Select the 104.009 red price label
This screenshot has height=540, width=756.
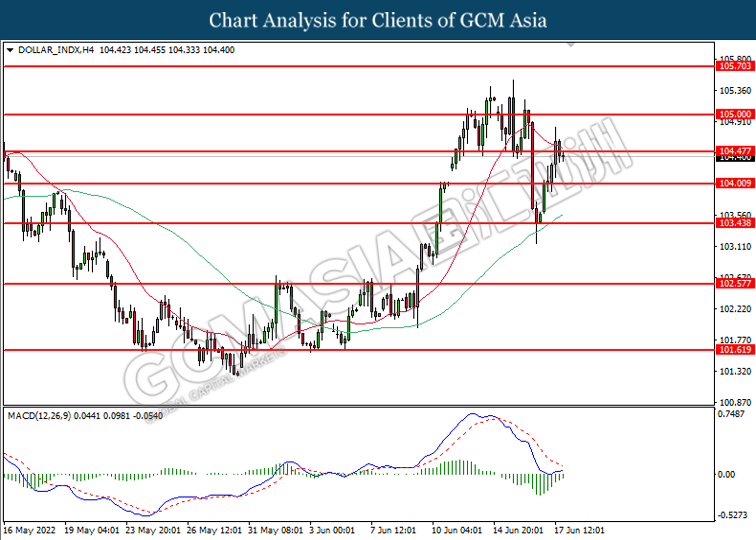pyautogui.click(x=735, y=184)
